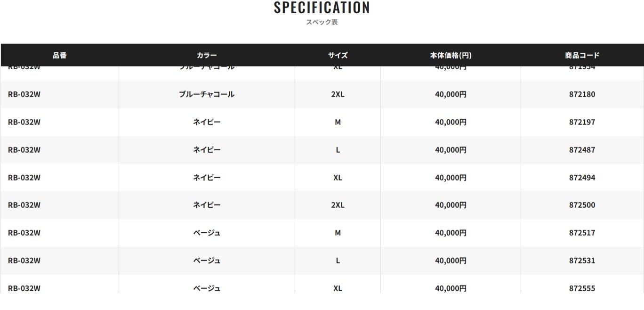This screenshot has width=644, height=310.
Task: Click ブルーチャコール in the 872180 row
Action: click(207, 94)
